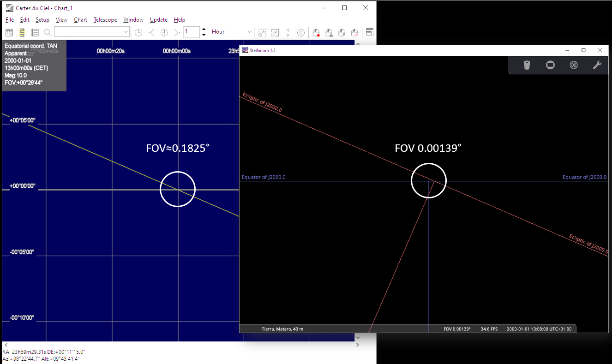Toggle the tracking icon with red dot

pyautogui.click(x=316, y=32)
